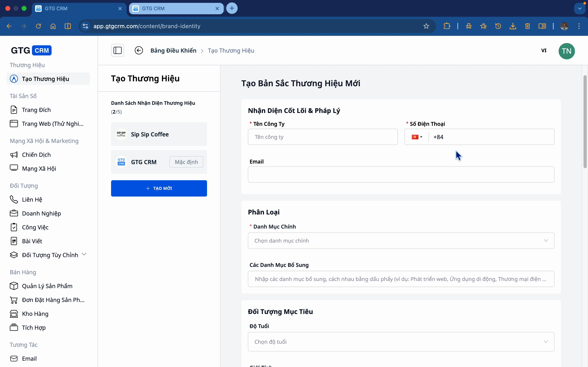The image size is (588, 367).
Task: Go to Bảng Điều Khiển breadcrumb link
Action: (x=173, y=51)
